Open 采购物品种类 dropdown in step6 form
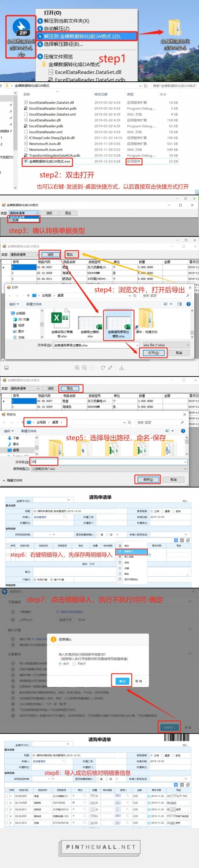This screenshot has height=868, width=199. pyautogui.click(x=42, y=534)
